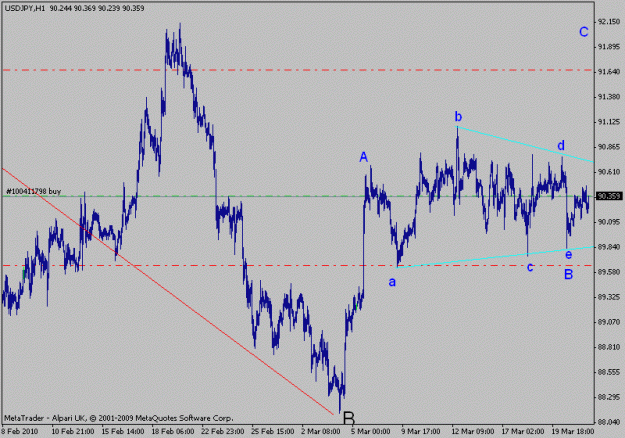This screenshot has width=625, height=438.
Task: Click the lowercase 'b' wave label
Action: point(458,116)
